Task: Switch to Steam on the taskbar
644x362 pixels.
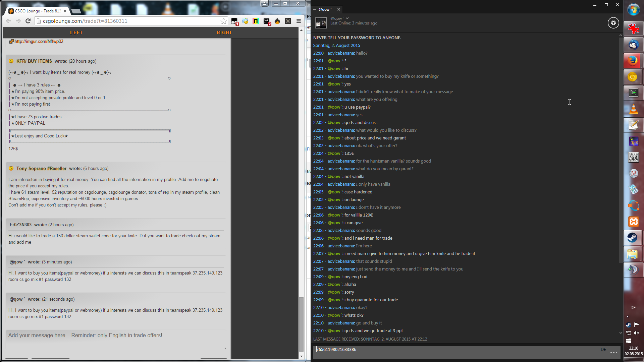Action: tap(633, 238)
